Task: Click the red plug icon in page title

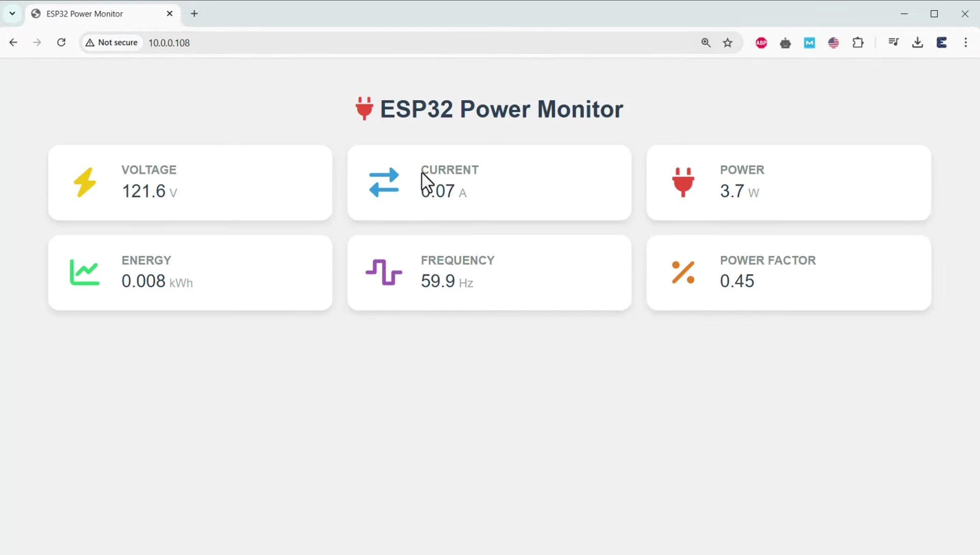Action: pos(364,109)
